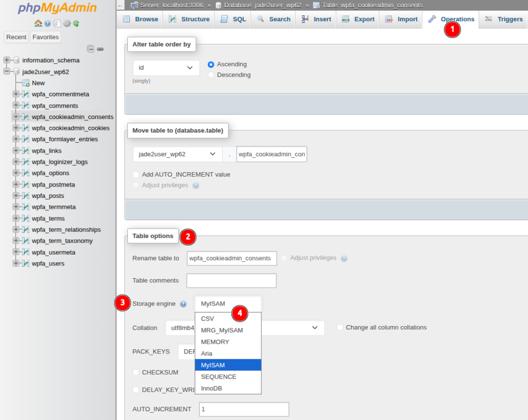Check Add AUTO_INCREMENT value checkbox
Screen dimensions: 528x420
136,174
